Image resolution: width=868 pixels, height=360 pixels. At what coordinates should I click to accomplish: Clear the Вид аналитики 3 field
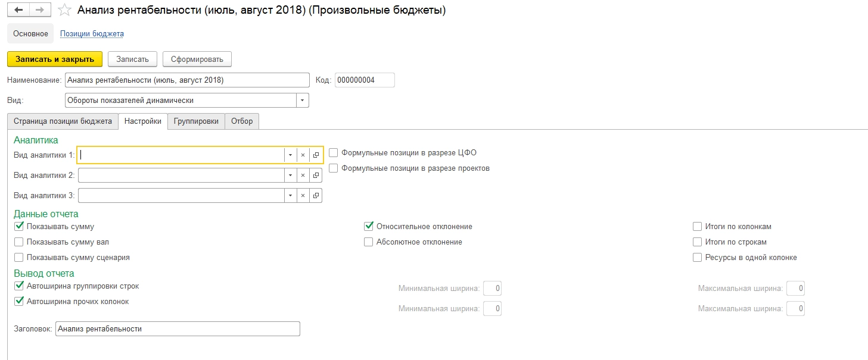pos(303,195)
